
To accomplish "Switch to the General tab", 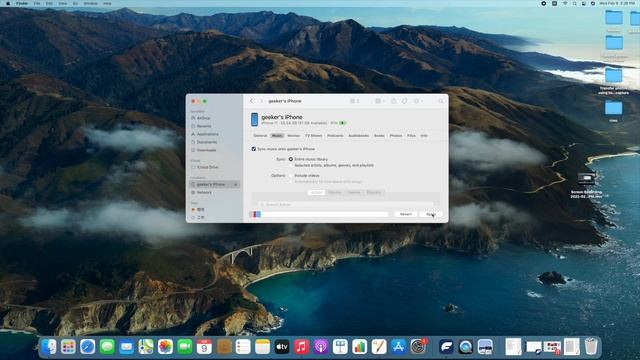I will click(x=260, y=136).
